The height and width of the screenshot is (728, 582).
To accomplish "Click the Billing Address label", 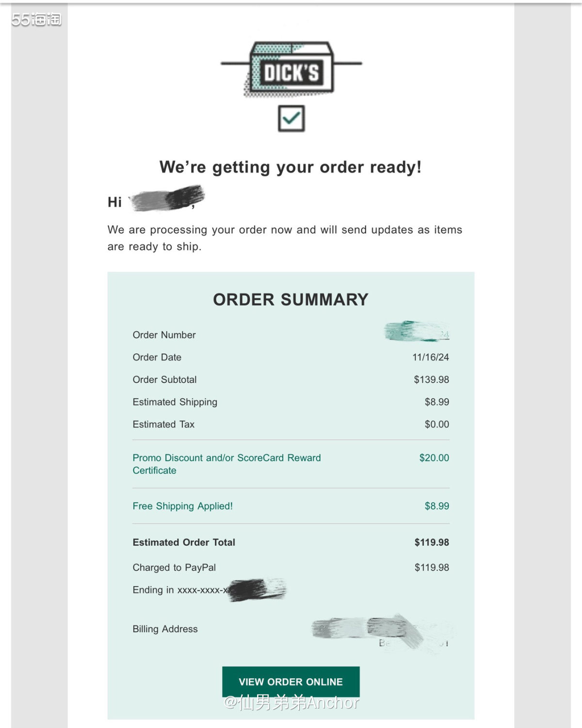I will [x=165, y=629].
